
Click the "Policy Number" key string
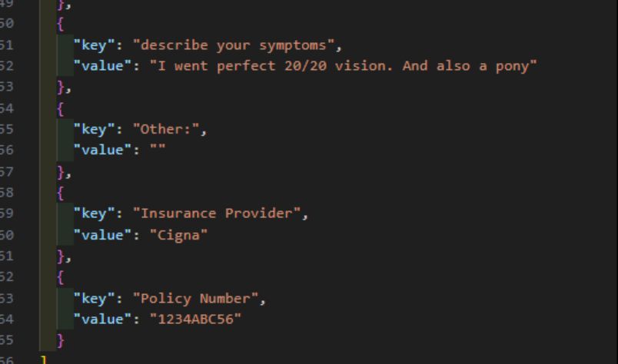pyautogui.click(x=195, y=299)
